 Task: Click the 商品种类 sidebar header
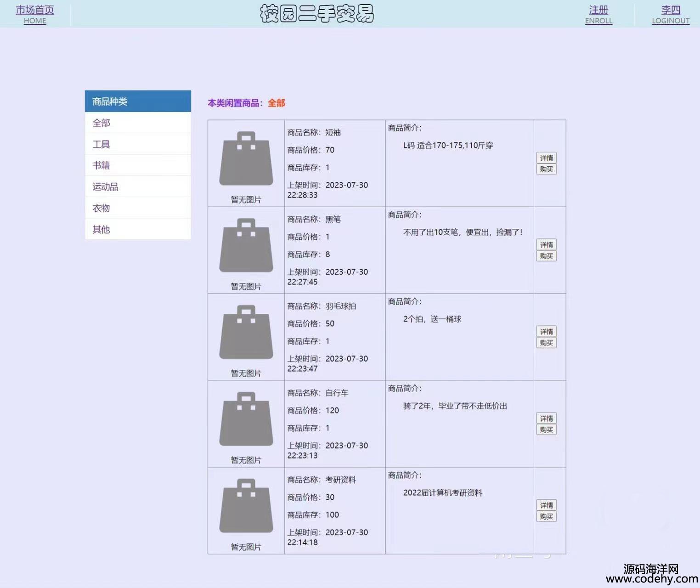(138, 102)
